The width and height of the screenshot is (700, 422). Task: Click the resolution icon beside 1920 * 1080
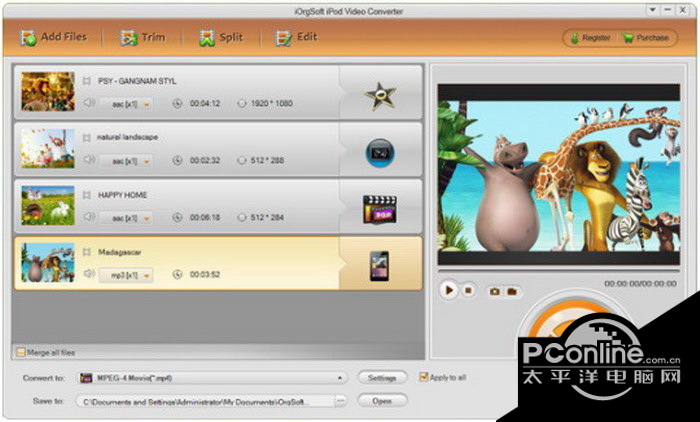coord(242,103)
